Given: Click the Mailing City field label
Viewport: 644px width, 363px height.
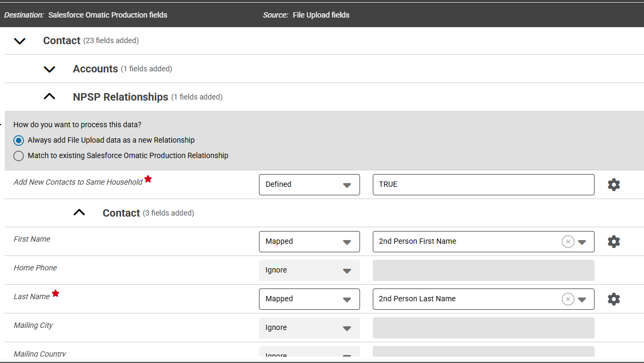Looking at the screenshot, I should click(x=34, y=325).
